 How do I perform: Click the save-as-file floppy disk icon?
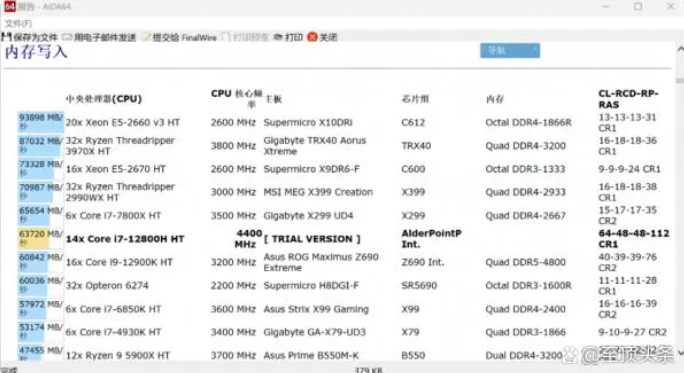(7, 37)
